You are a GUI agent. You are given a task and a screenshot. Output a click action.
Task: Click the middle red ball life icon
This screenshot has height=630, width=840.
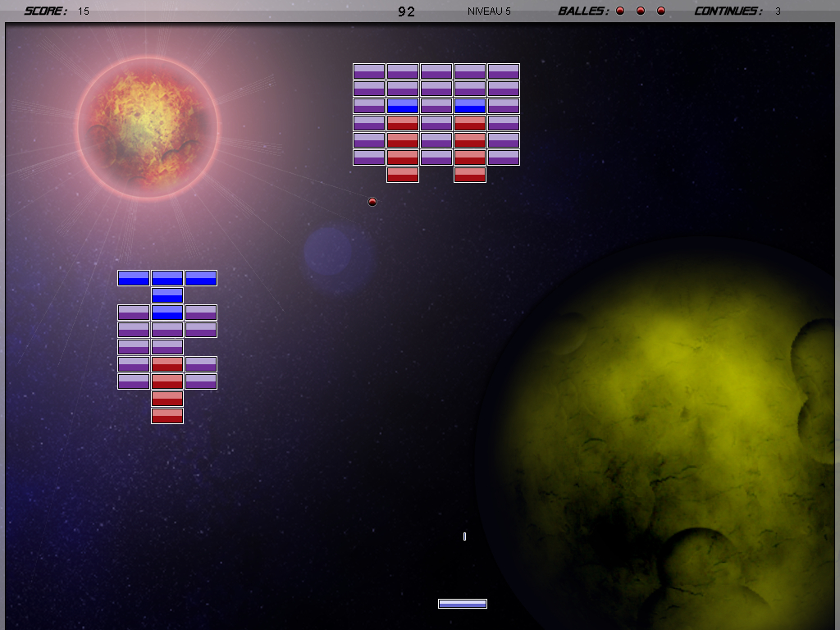(641, 11)
